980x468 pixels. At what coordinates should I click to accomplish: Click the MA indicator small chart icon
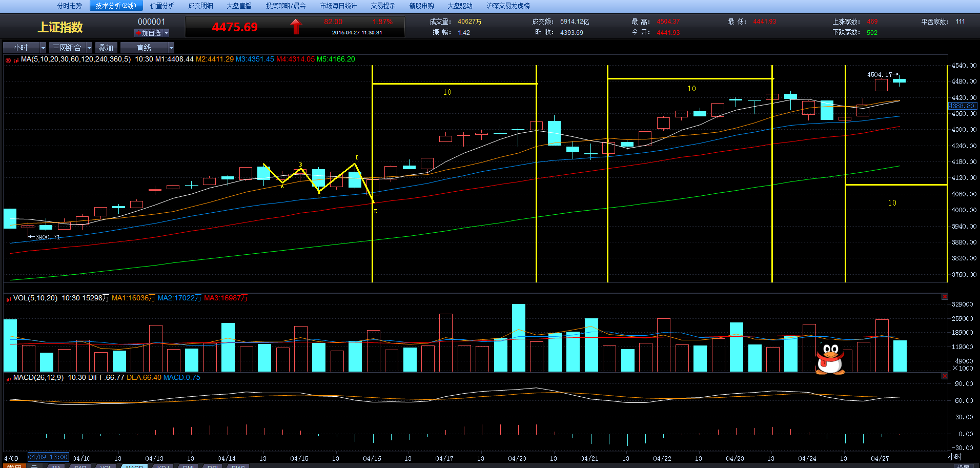(16, 60)
